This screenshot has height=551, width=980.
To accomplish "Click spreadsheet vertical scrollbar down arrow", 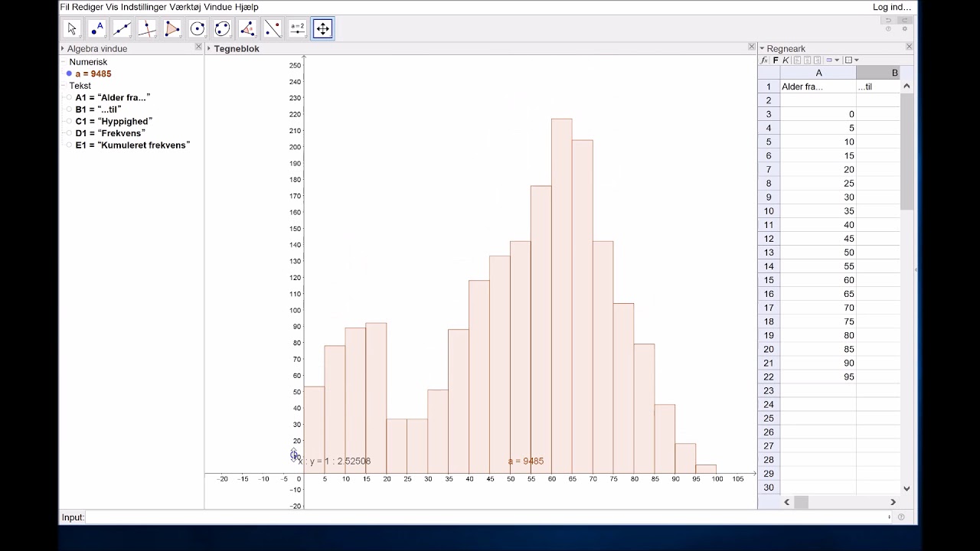I will pos(906,488).
